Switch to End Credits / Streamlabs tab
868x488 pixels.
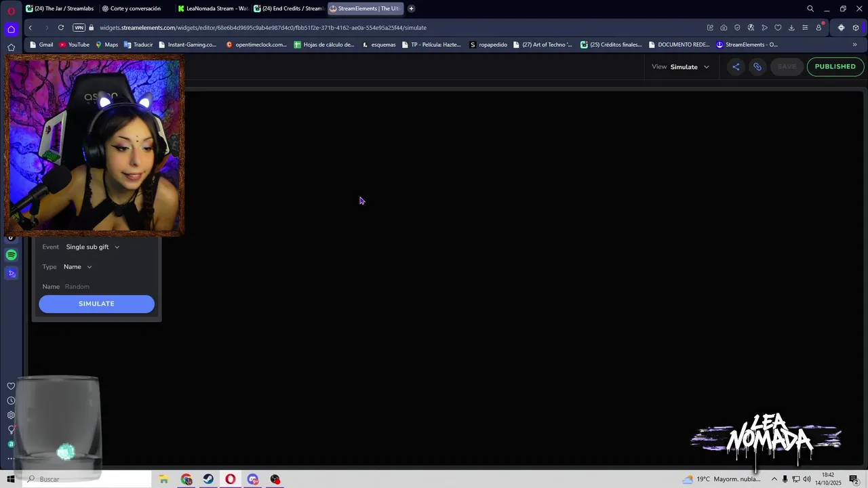[x=288, y=9]
